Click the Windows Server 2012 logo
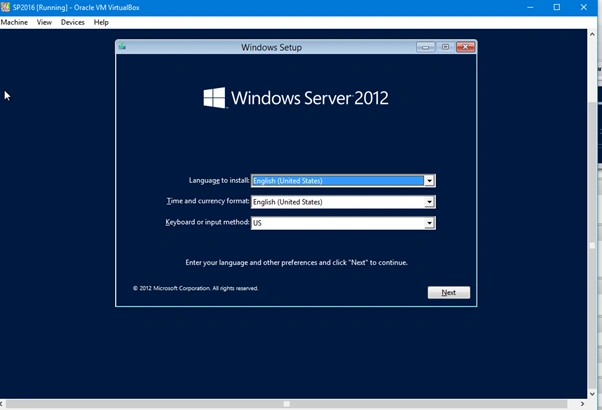Screen dimensions: 602x410 pyautogui.click(x=296, y=98)
